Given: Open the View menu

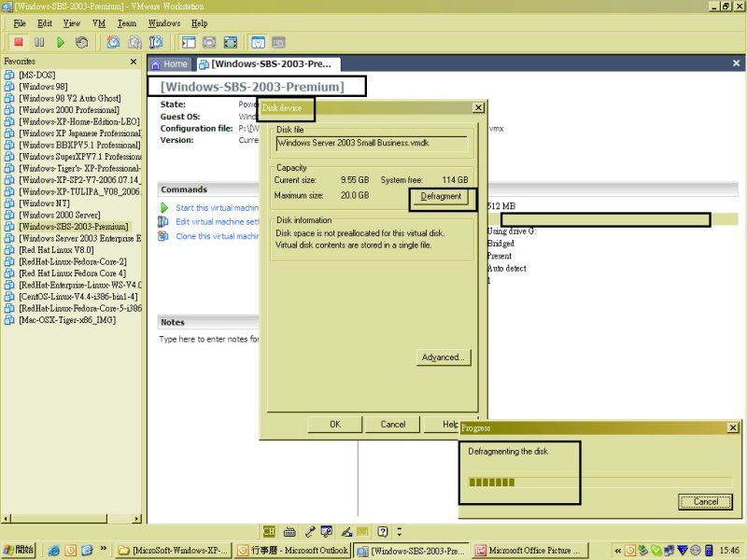Looking at the screenshot, I should [x=72, y=22].
